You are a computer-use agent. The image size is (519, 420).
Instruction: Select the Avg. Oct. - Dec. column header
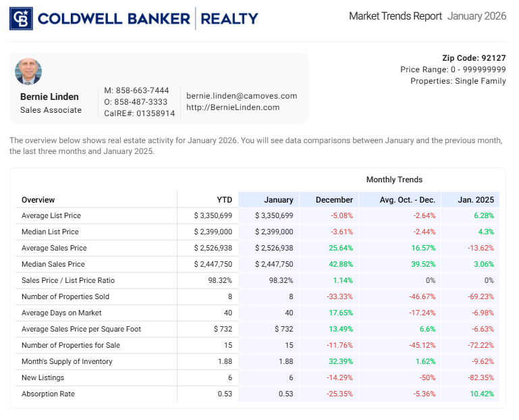pyautogui.click(x=408, y=200)
